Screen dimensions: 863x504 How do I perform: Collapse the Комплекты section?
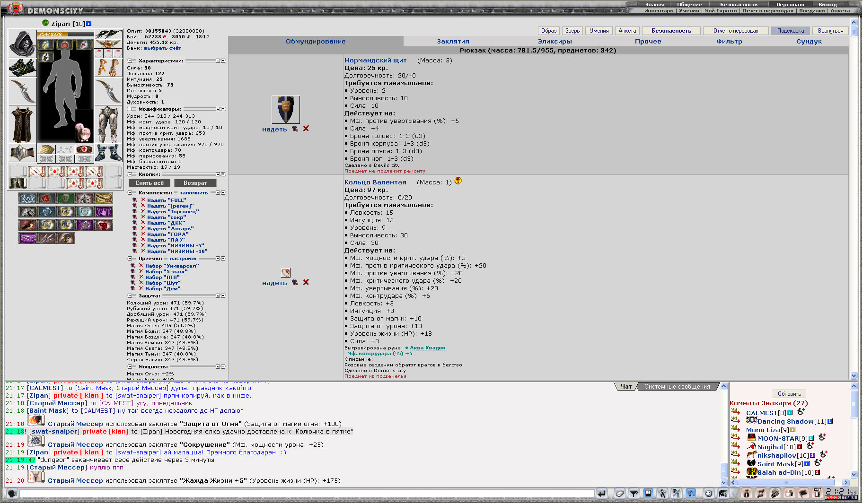(x=130, y=192)
